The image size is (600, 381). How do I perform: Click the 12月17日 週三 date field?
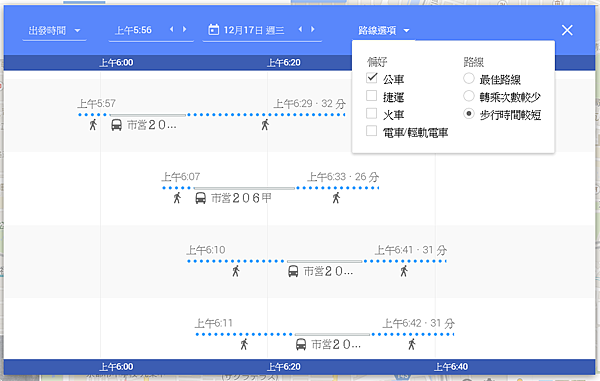point(254,30)
